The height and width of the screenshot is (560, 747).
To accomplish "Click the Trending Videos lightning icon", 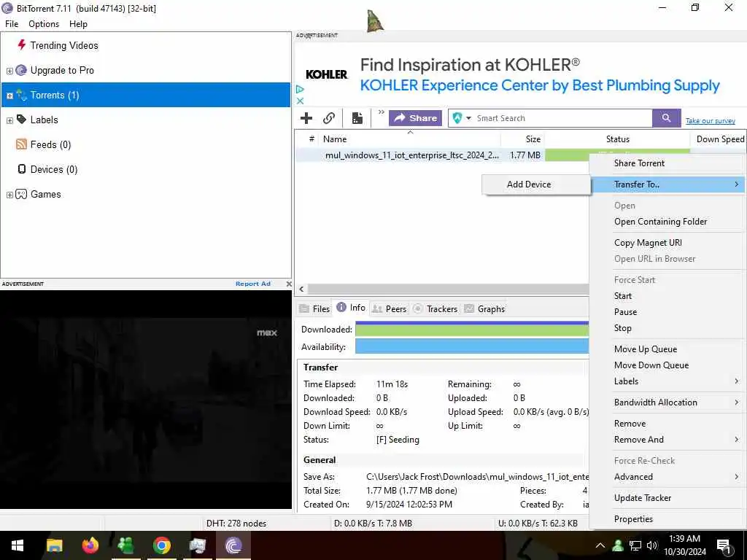I will [21, 45].
